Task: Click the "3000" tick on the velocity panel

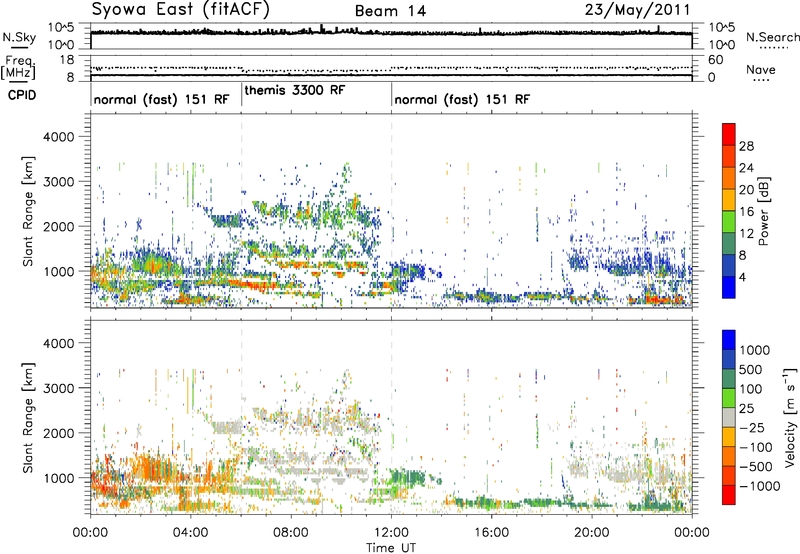Action: pyautogui.click(x=59, y=388)
